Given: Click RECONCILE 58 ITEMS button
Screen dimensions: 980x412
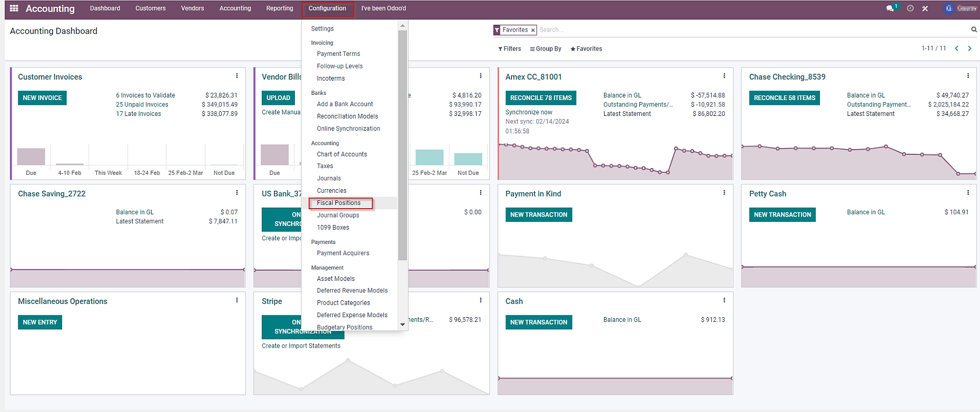Looking at the screenshot, I should point(784,98).
